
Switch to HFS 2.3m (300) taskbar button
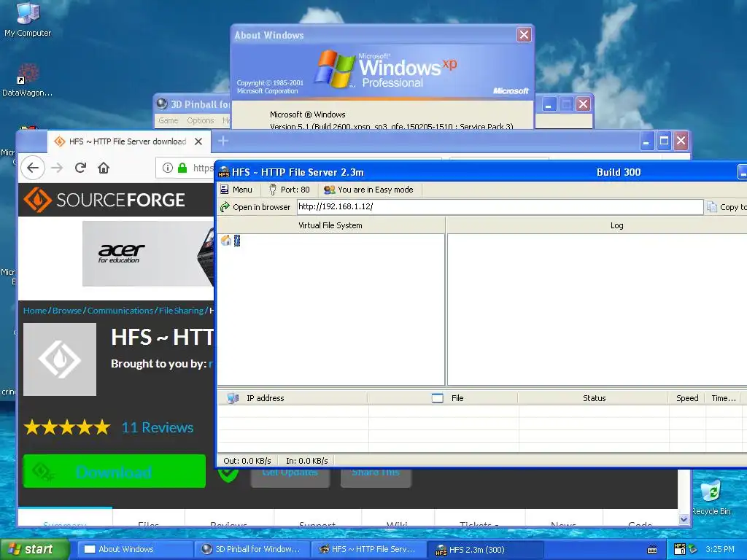pos(485,550)
